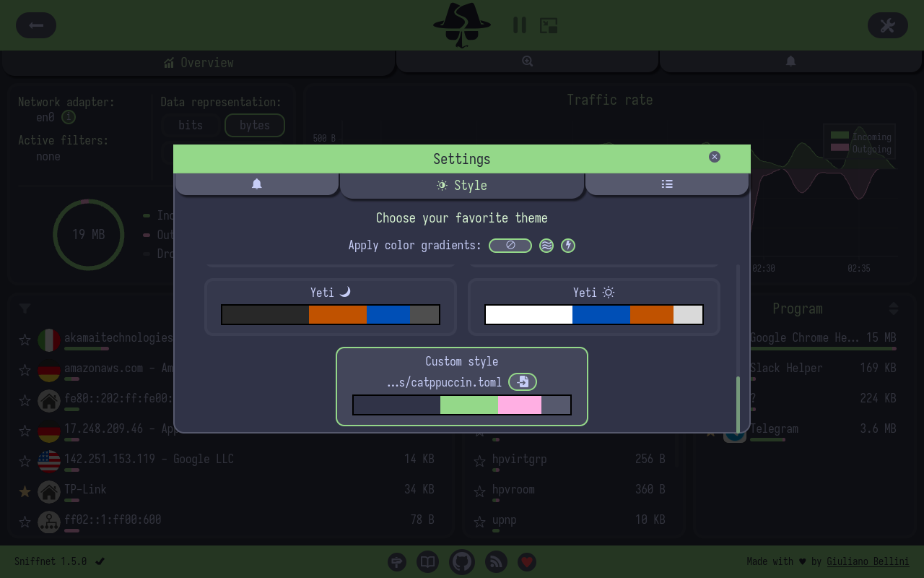Select bytes data representation
This screenshot has width=924, height=578.
tap(255, 125)
